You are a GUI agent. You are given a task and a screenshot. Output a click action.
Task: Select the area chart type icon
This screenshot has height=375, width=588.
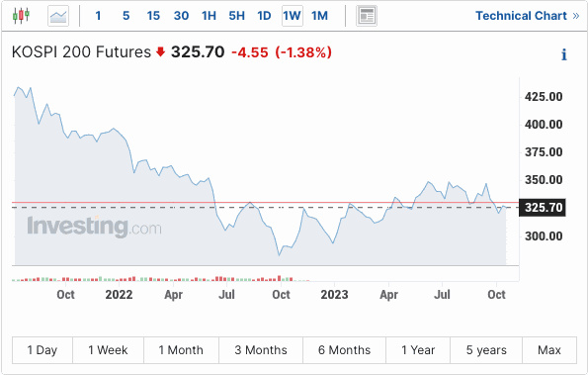(x=58, y=16)
